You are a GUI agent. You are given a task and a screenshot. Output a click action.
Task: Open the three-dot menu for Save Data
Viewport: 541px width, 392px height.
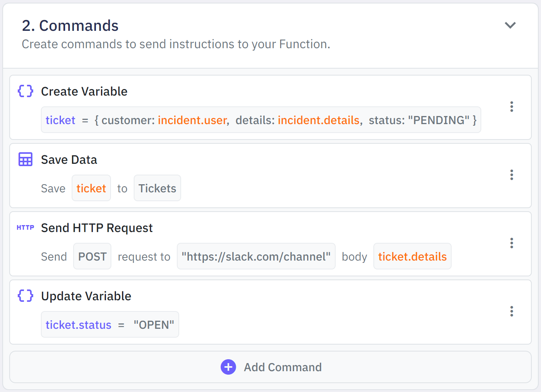click(511, 175)
